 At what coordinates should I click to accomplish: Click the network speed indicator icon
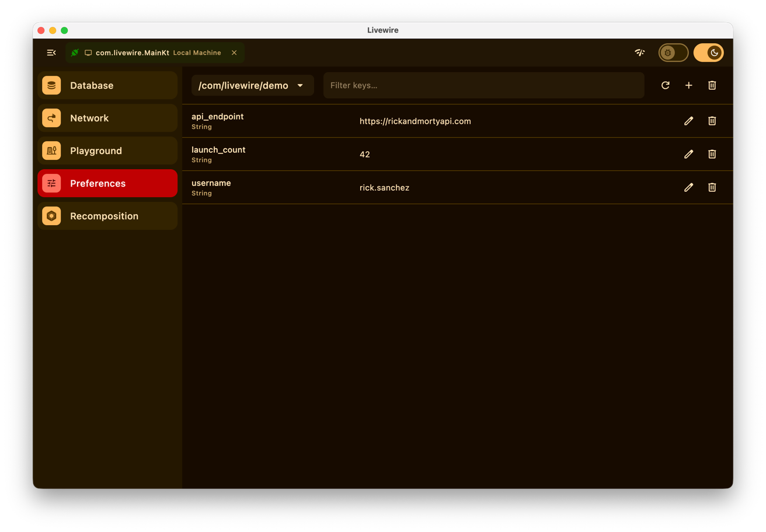coord(640,52)
